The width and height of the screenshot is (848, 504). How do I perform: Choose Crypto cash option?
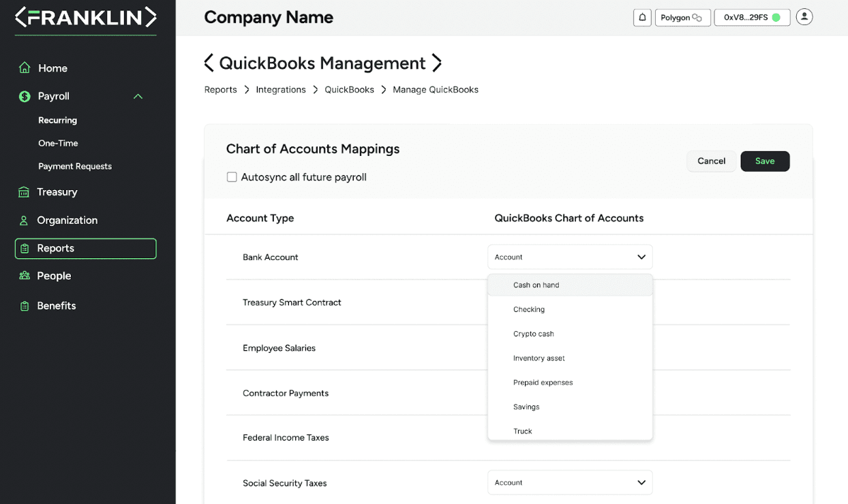pos(534,334)
